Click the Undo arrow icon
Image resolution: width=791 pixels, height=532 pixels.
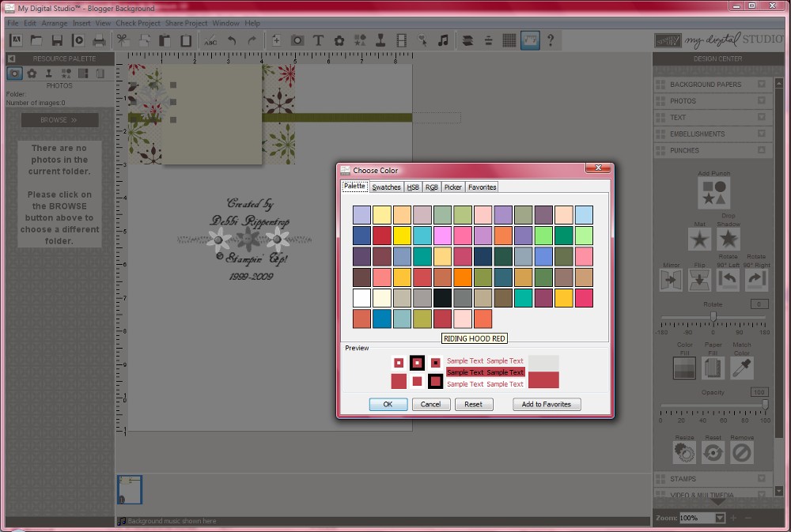tap(232, 40)
